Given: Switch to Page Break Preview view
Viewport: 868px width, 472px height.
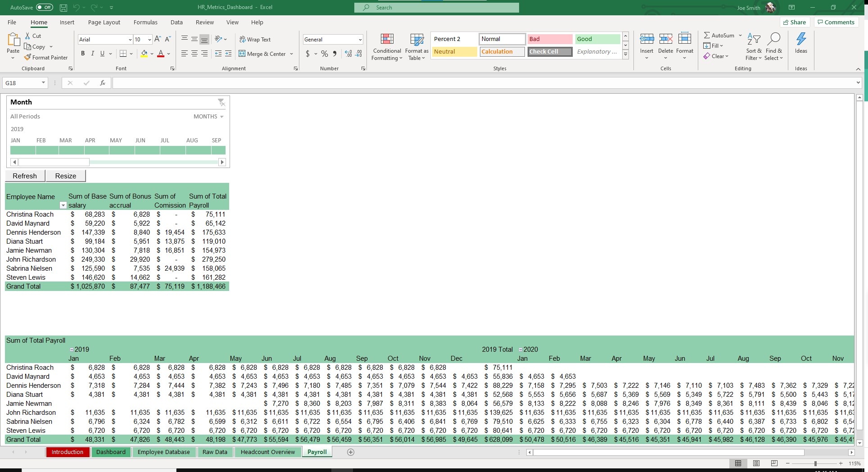Looking at the screenshot, I should 774,463.
